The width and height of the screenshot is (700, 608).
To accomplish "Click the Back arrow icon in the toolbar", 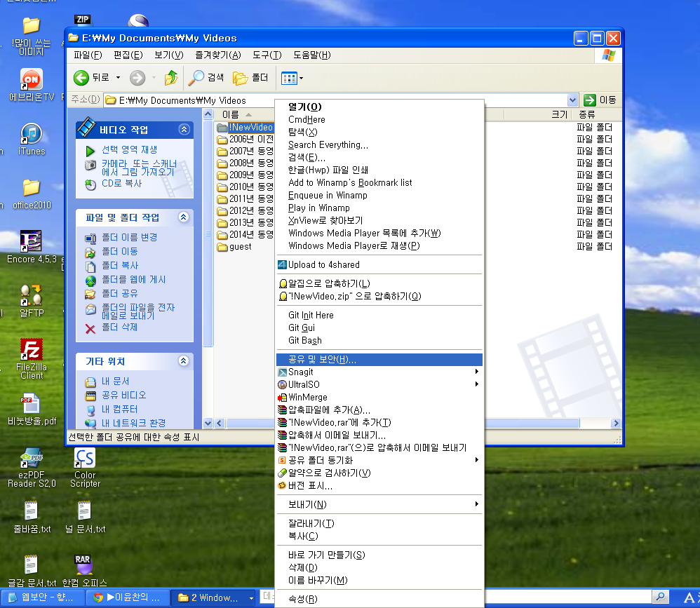I will click(81, 78).
